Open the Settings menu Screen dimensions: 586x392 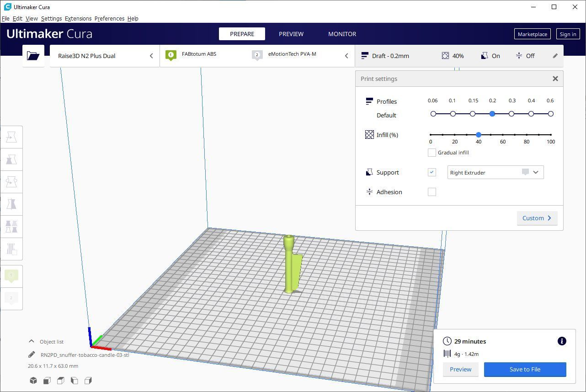point(51,19)
